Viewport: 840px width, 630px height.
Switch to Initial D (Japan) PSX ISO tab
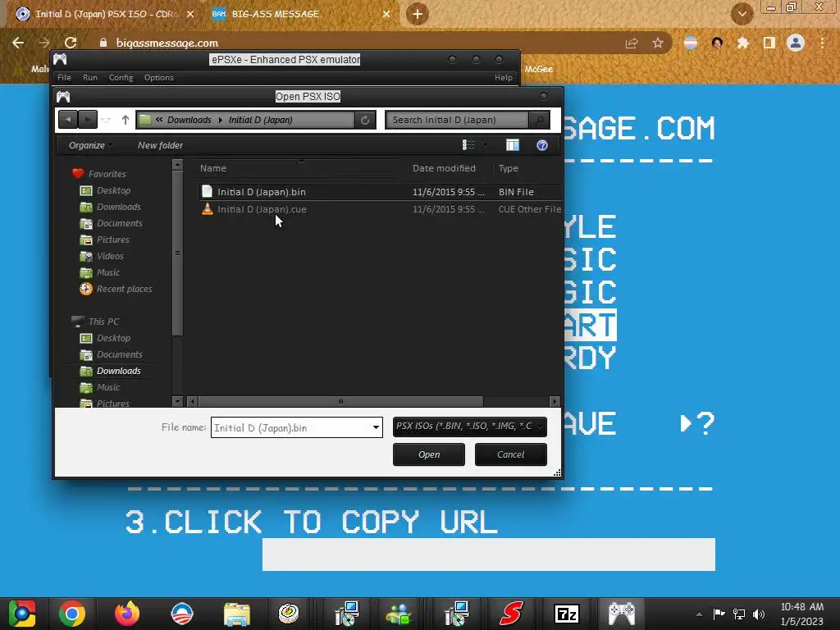pos(106,14)
